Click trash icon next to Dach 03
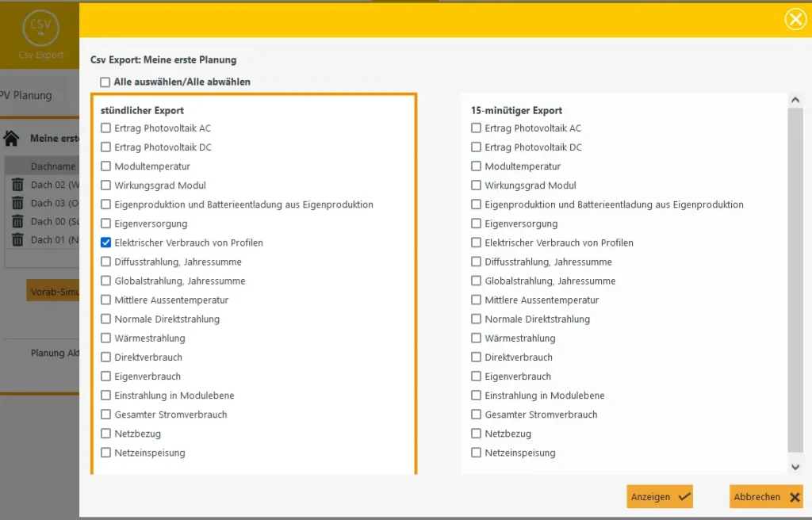 [17, 203]
